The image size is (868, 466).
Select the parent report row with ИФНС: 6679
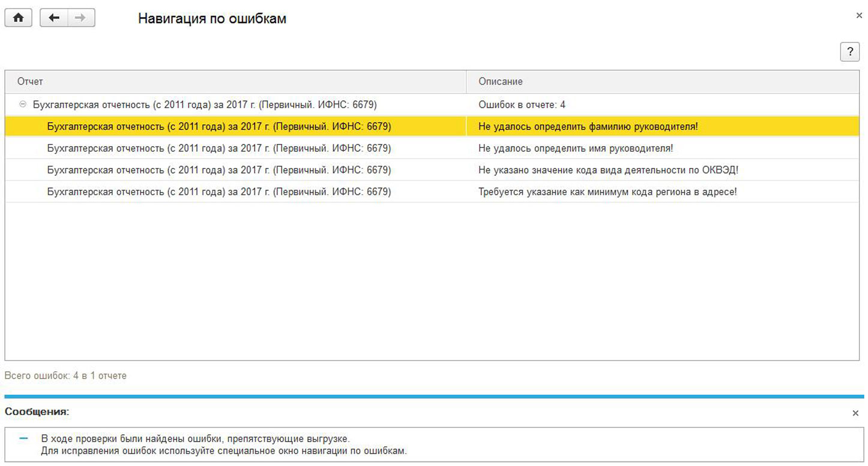[204, 104]
